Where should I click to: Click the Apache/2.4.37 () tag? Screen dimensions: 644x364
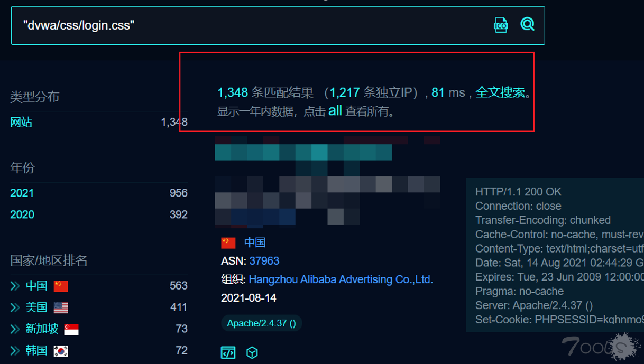click(261, 323)
